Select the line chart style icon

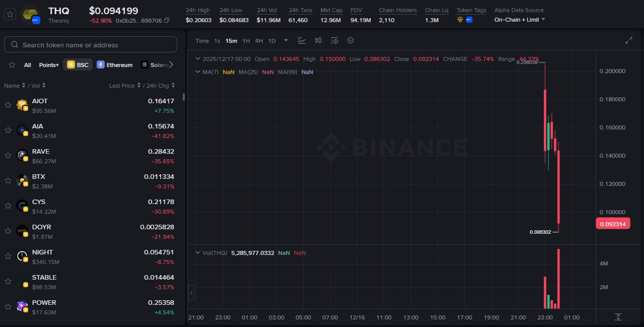(x=302, y=40)
